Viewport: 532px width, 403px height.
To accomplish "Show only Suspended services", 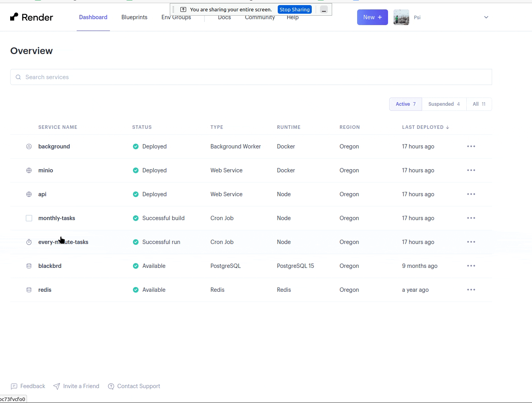I will (444, 104).
